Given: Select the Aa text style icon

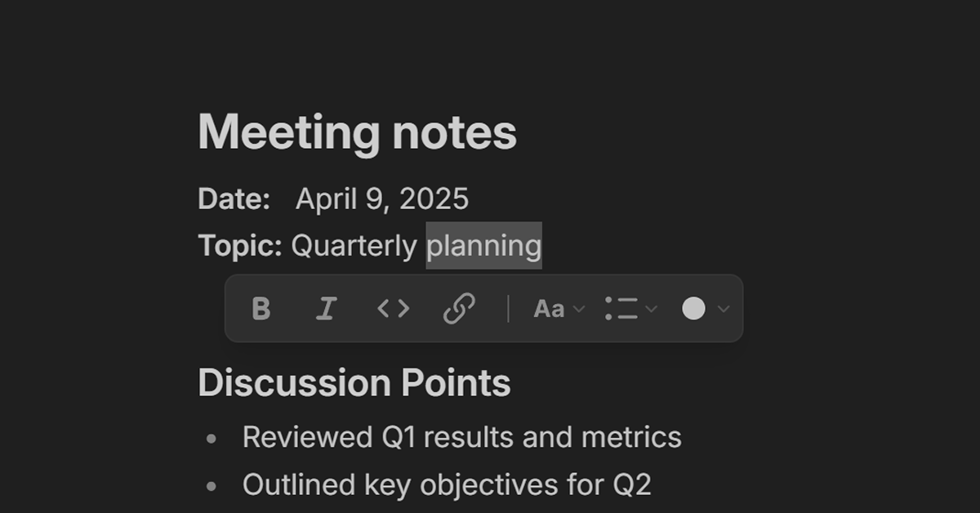Looking at the screenshot, I should click(x=549, y=308).
